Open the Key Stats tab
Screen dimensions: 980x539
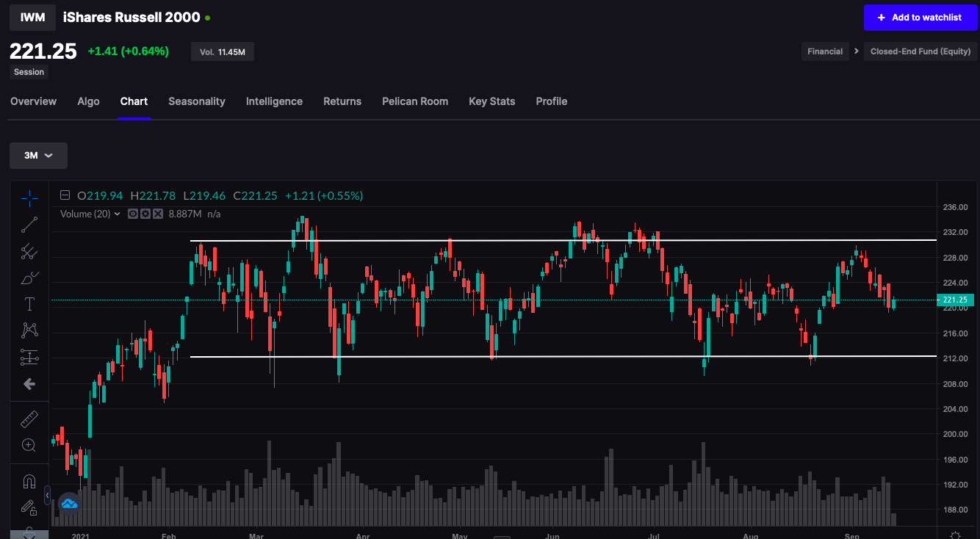pyautogui.click(x=492, y=101)
